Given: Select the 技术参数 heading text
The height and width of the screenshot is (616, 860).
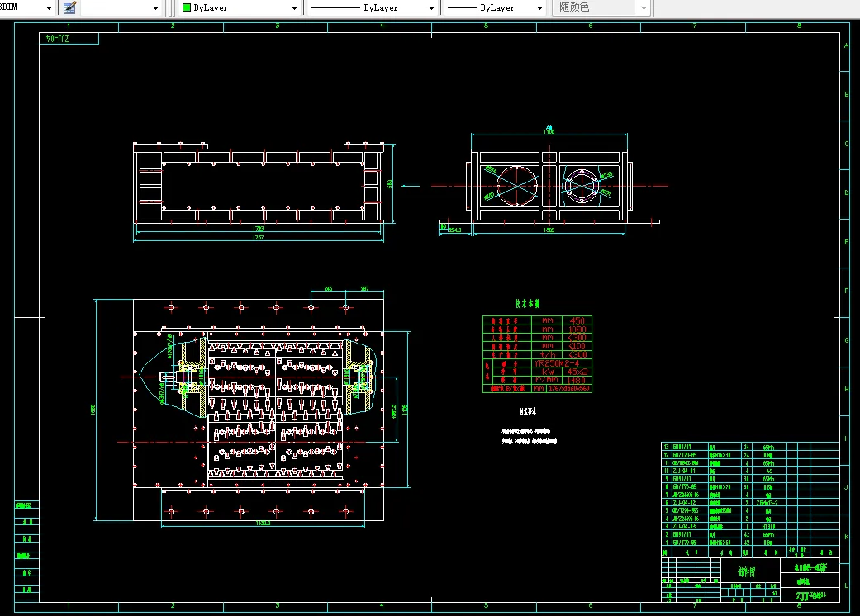Looking at the screenshot, I should 527,303.
